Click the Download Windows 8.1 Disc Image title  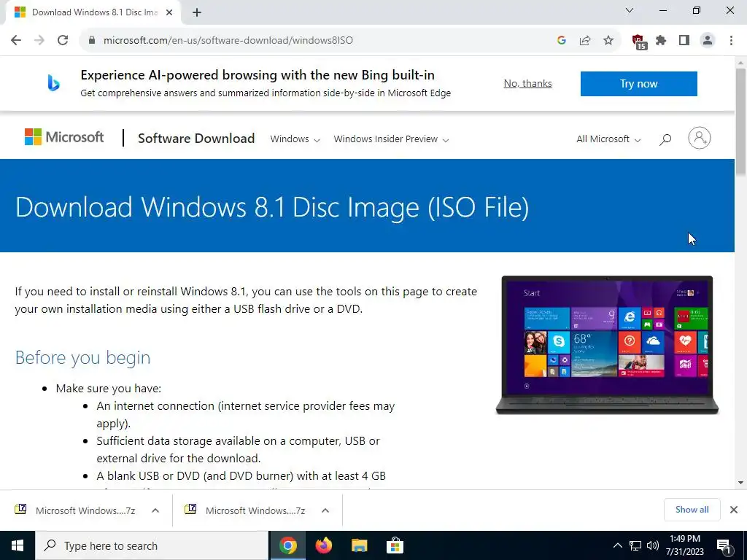(272, 207)
